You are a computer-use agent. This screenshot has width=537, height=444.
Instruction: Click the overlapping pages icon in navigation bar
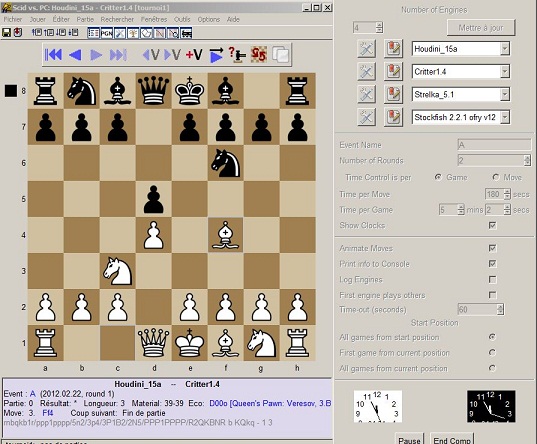tap(280, 54)
